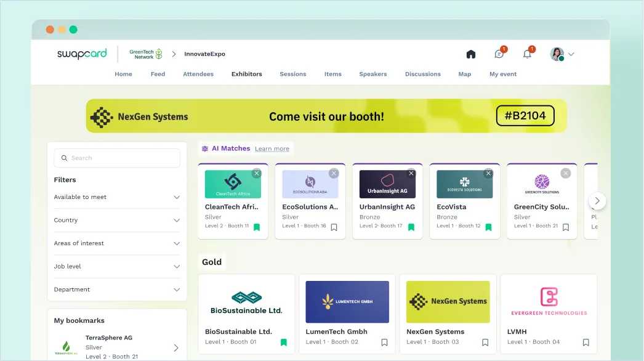Click the Swapcard logo
The width and height of the screenshot is (644, 361).
click(82, 54)
